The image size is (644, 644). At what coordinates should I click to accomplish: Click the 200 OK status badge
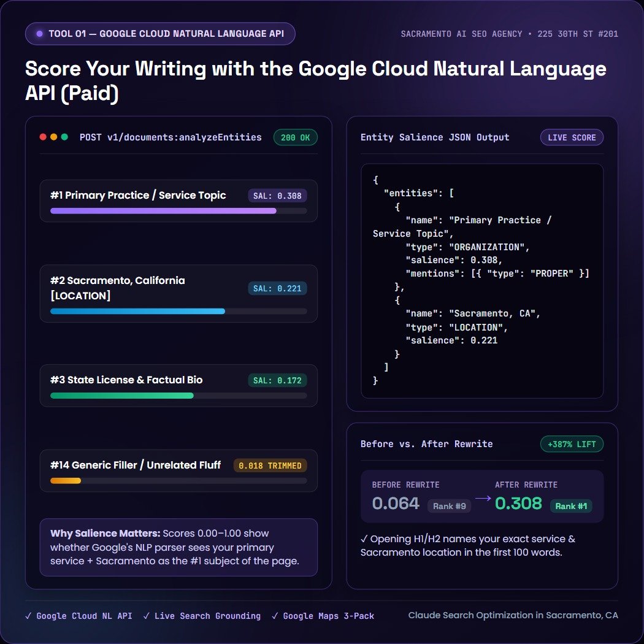[295, 137]
